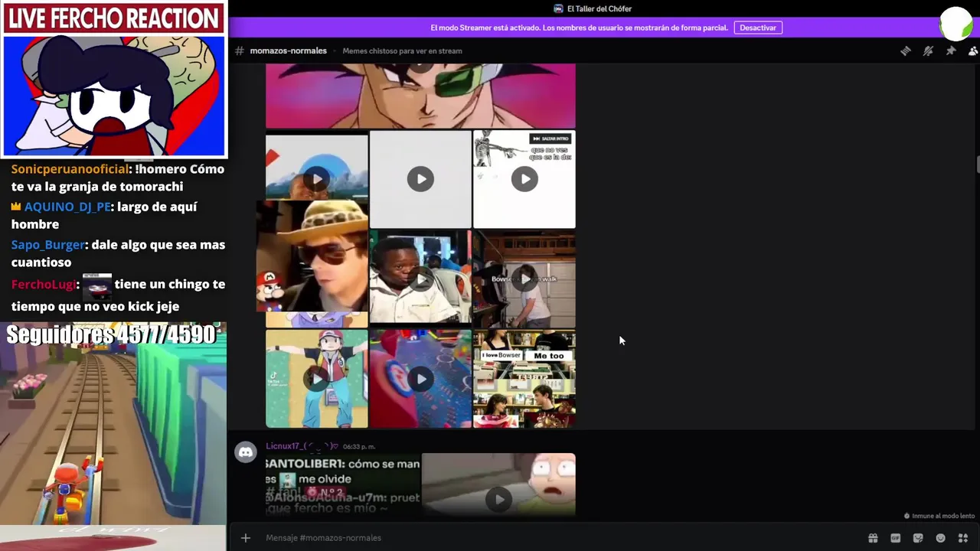Show the member list icon
Screen dimensions: 980x551
[x=973, y=51]
